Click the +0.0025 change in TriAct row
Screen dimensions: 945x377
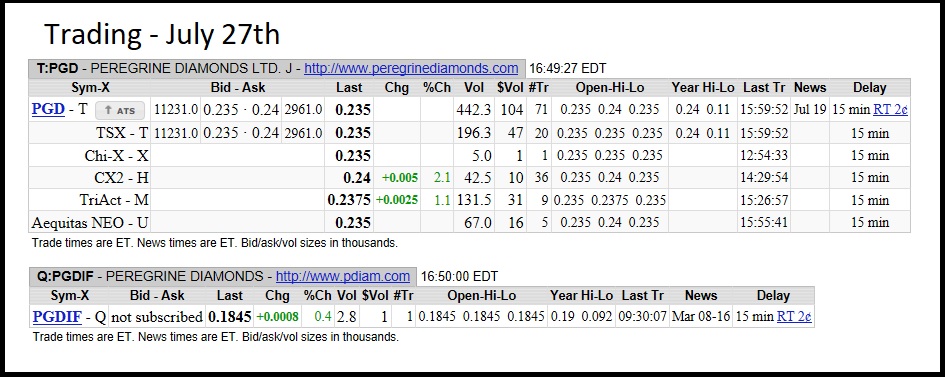[x=397, y=200]
